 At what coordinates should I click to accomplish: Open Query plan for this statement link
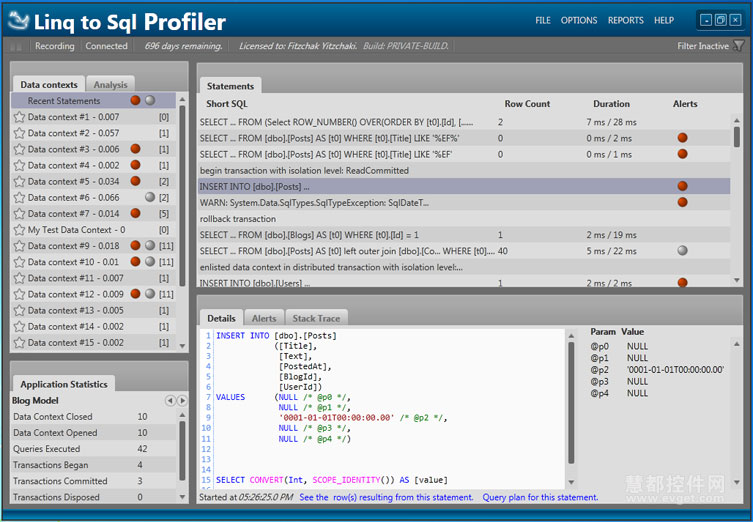click(x=540, y=498)
